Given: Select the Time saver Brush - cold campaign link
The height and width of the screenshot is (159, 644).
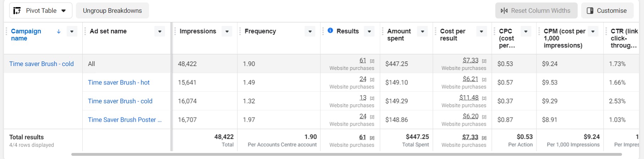Looking at the screenshot, I should (x=42, y=64).
